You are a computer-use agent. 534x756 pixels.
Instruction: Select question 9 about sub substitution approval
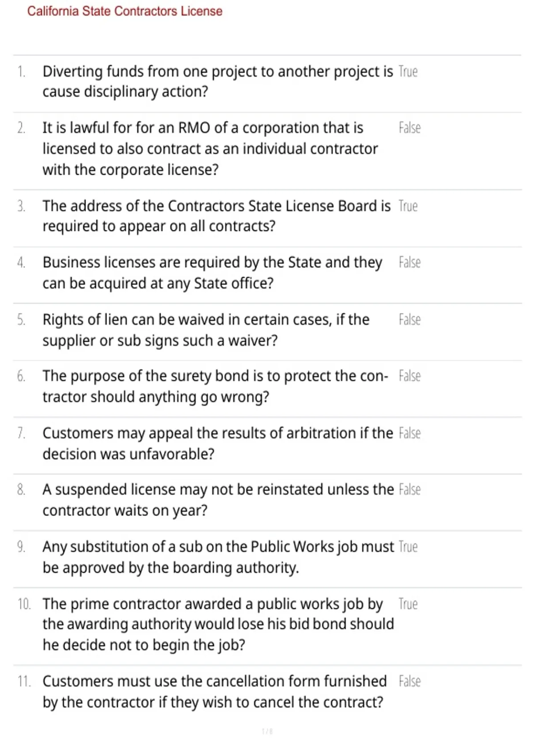[x=218, y=557]
